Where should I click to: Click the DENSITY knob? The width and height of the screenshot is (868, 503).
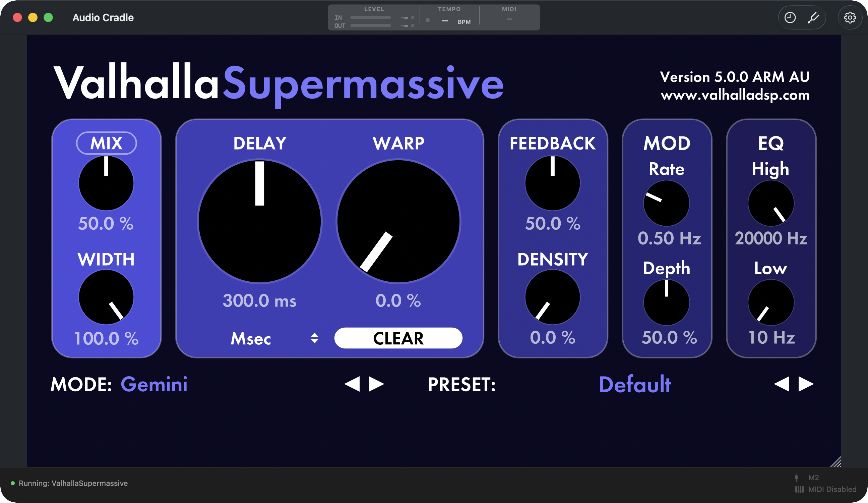click(553, 297)
